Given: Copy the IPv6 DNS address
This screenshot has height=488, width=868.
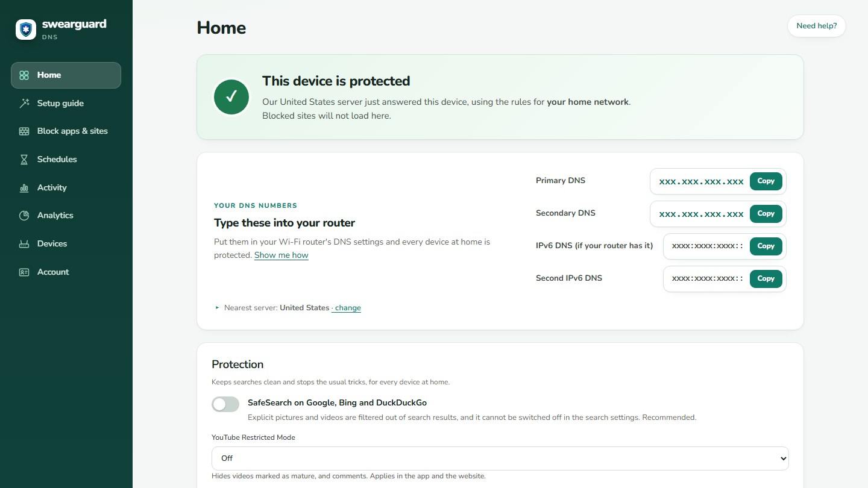Looking at the screenshot, I should click(x=766, y=246).
